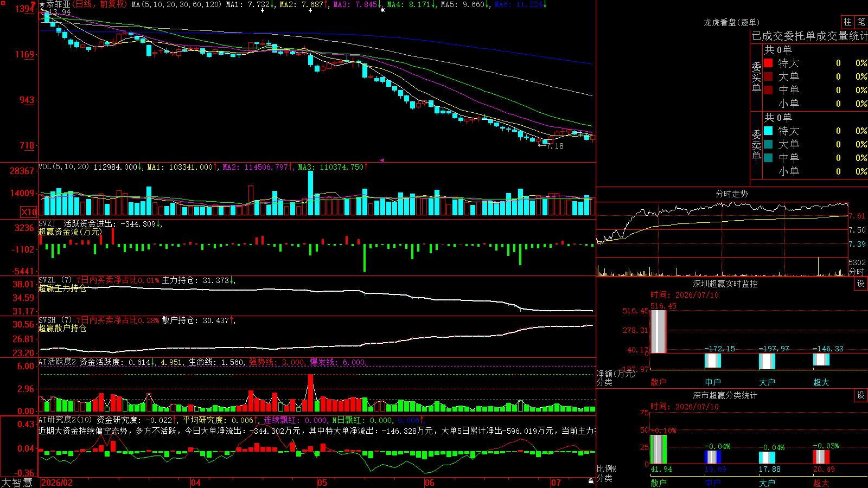Click the first plus marker at chart top
868x488 pixels.
tap(263, 10)
